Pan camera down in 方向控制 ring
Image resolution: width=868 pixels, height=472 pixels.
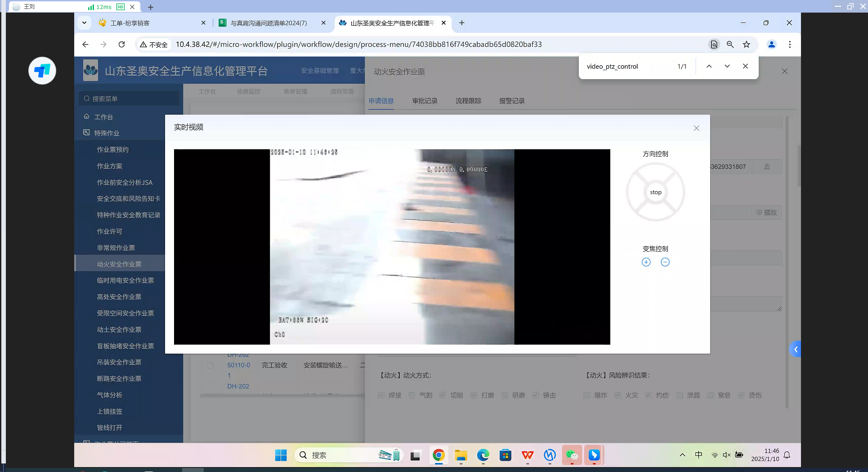click(x=656, y=213)
